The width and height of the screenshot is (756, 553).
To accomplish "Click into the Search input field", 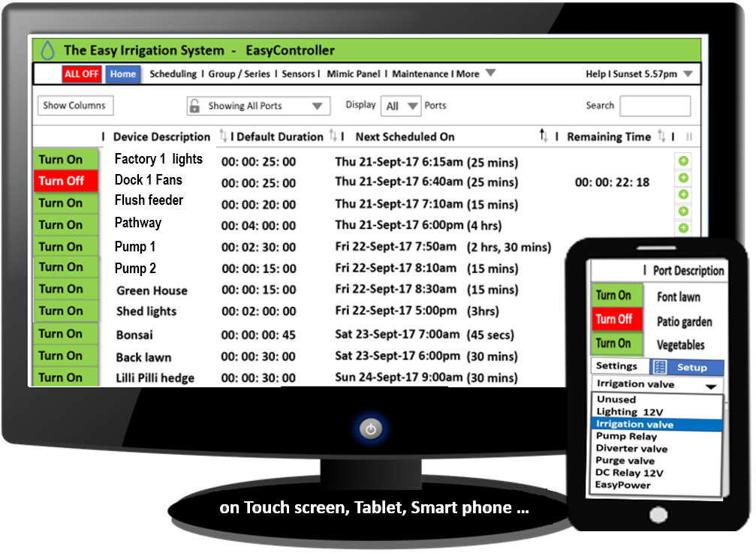I will click(655, 106).
